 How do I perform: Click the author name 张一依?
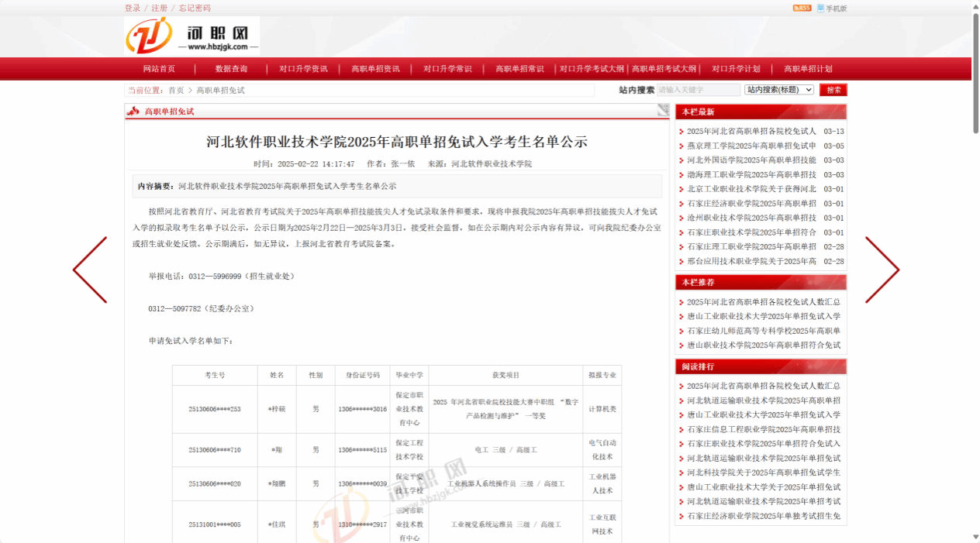pos(402,164)
